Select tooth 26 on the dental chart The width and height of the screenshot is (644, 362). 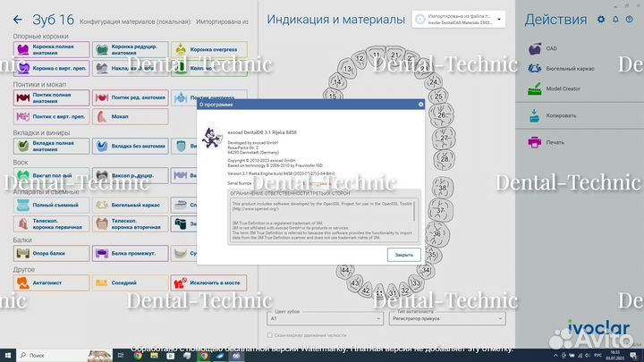pos(442,115)
